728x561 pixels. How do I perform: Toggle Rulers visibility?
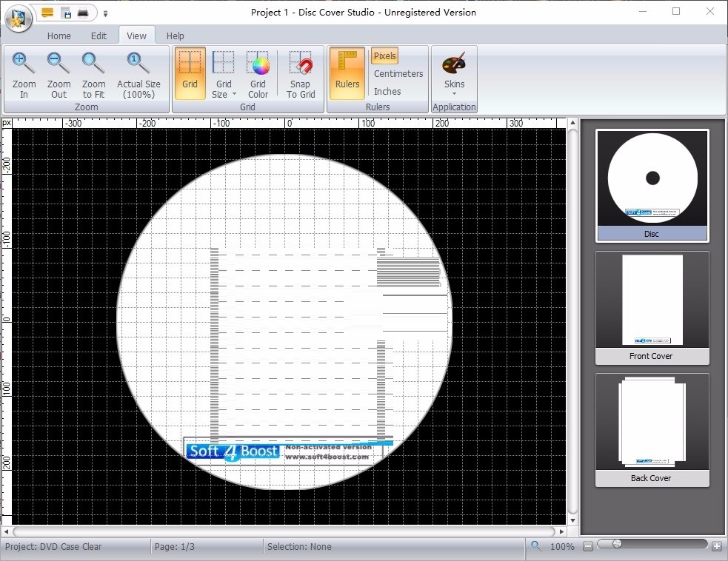(x=346, y=74)
